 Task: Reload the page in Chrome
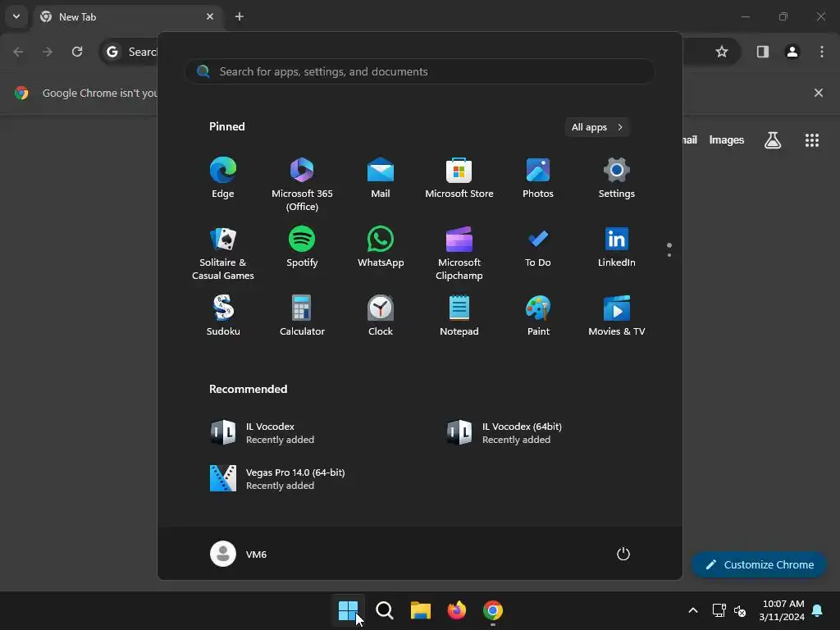coord(77,52)
